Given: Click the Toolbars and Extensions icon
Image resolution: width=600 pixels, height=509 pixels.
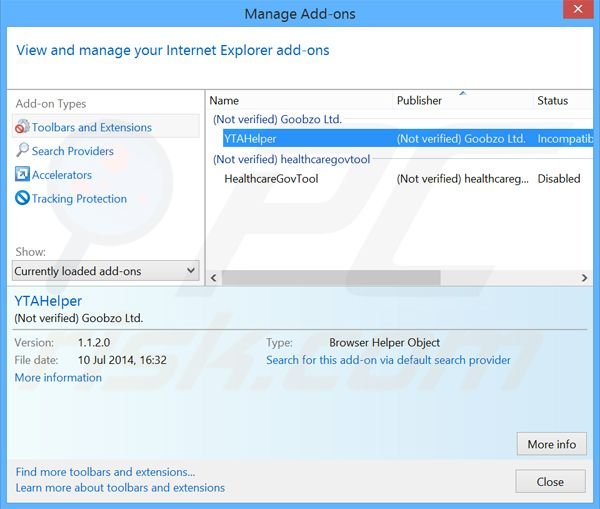Looking at the screenshot, I should click(22, 127).
